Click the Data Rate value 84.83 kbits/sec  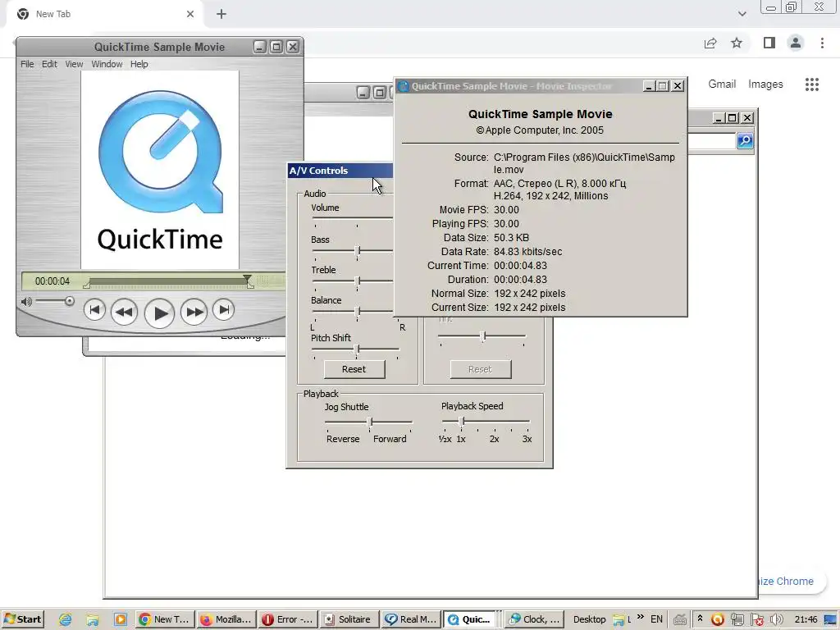point(527,251)
